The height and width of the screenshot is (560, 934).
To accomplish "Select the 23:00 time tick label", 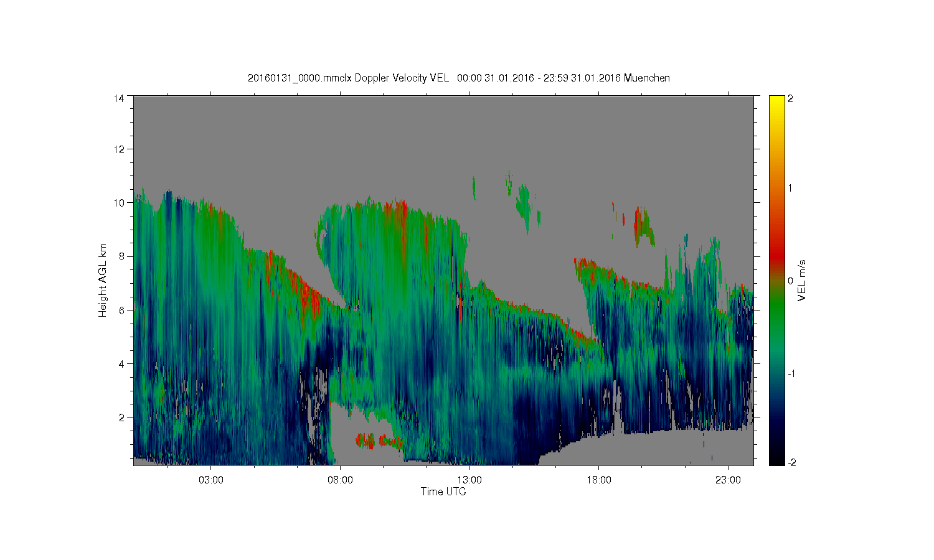I will (729, 480).
